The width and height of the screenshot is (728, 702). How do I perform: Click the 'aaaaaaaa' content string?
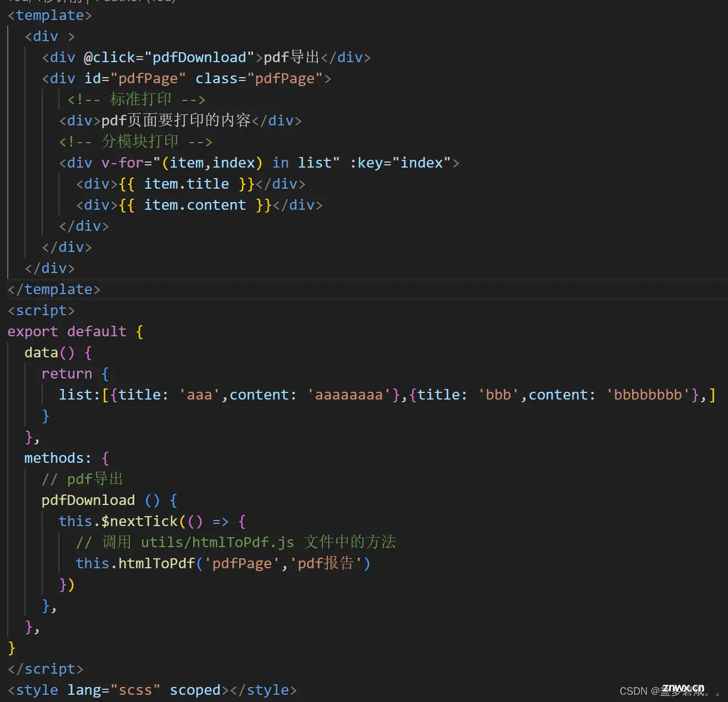[x=349, y=395]
